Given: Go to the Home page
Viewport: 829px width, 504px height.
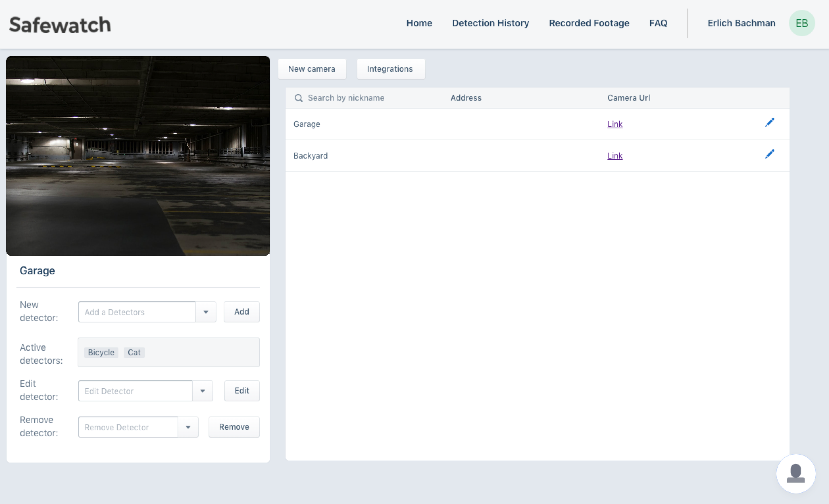Looking at the screenshot, I should pyautogui.click(x=419, y=23).
